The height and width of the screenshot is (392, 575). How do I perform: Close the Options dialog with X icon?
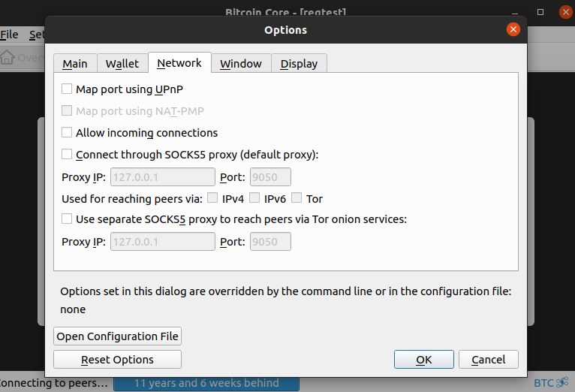(x=513, y=29)
